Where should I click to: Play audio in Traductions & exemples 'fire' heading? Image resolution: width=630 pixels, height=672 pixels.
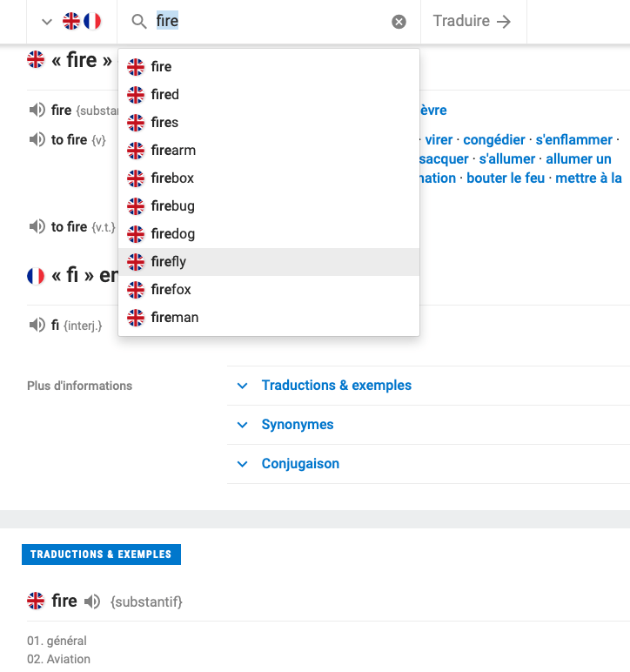tap(92, 601)
